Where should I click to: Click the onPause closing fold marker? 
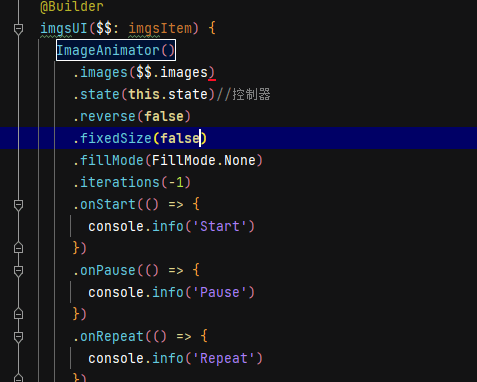coord(18,314)
